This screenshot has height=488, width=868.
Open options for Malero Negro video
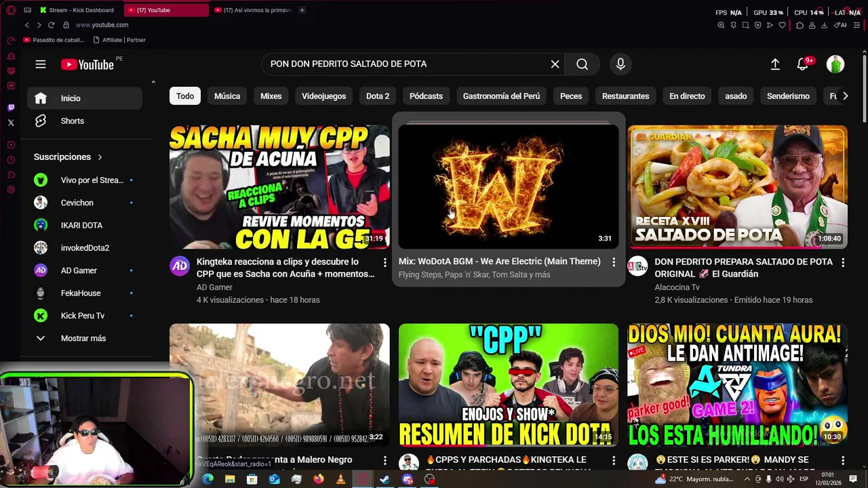(384, 460)
